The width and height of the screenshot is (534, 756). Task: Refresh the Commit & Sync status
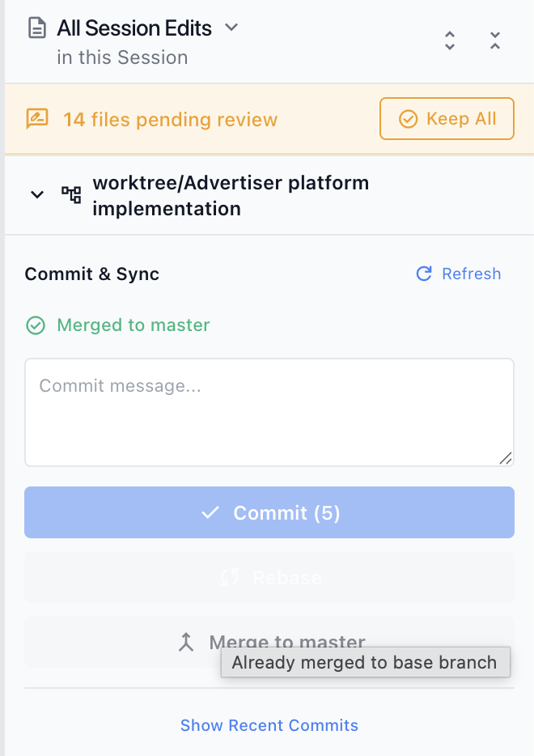point(458,274)
